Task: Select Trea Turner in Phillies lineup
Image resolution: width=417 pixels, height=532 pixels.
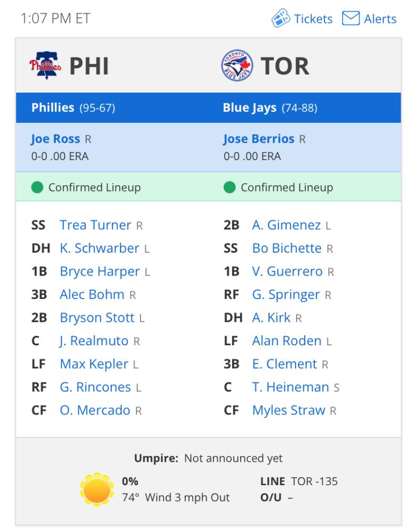Action: pyautogui.click(x=95, y=225)
